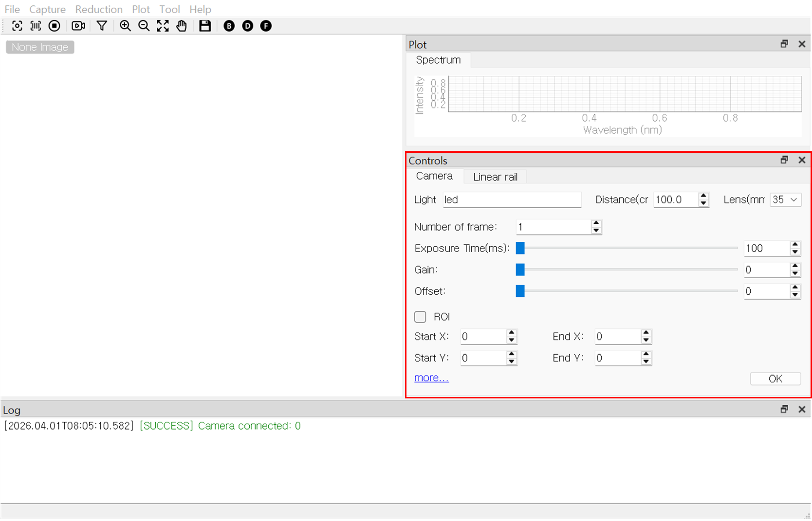Open the Lens(mm) dropdown showing 35
Image resolution: width=812 pixels, height=521 pixels.
click(785, 199)
